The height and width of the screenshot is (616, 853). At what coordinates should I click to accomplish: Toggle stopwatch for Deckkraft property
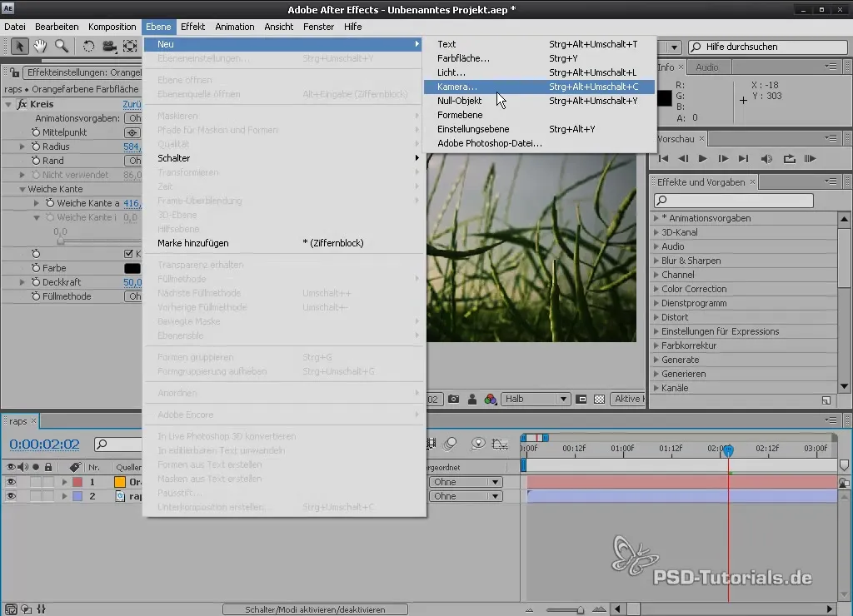click(x=36, y=282)
